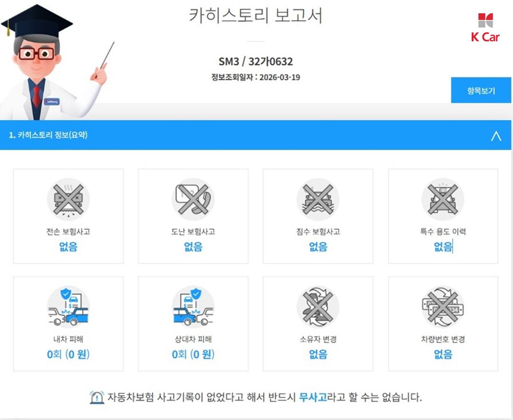Click 없음 under 소유자 변경
This screenshot has width=513, height=420.
click(x=318, y=354)
